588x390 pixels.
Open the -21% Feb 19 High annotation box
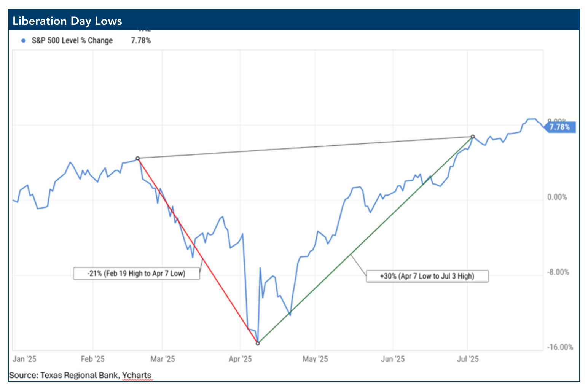[x=136, y=274]
